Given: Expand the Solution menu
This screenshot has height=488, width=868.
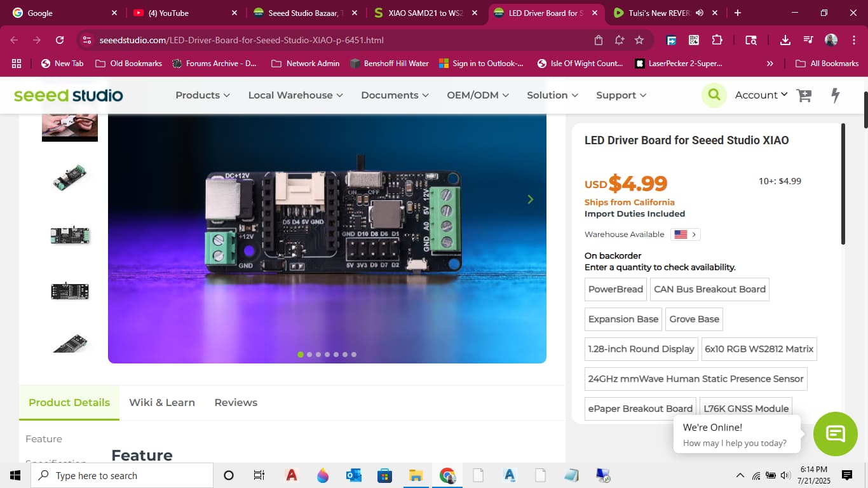Looking at the screenshot, I should 552,95.
